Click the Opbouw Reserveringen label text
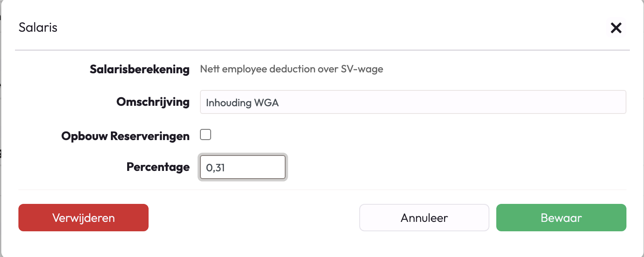 pos(125,136)
